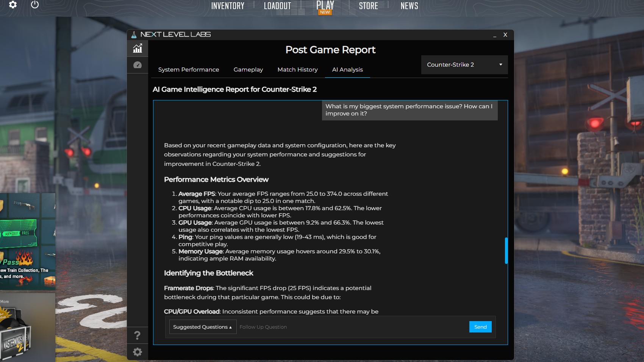Click the Performance Metrics Overview heading
The width and height of the screenshot is (644, 362).
(x=216, y=179)
